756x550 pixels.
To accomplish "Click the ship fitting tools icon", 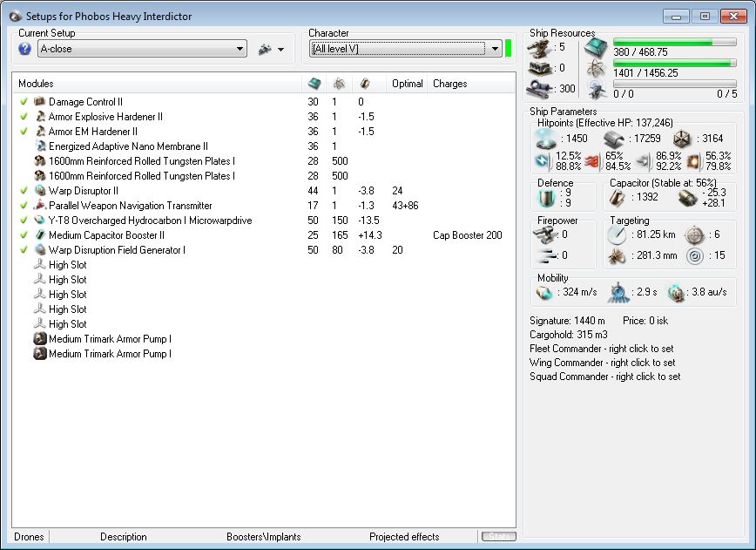I will 265,49.
